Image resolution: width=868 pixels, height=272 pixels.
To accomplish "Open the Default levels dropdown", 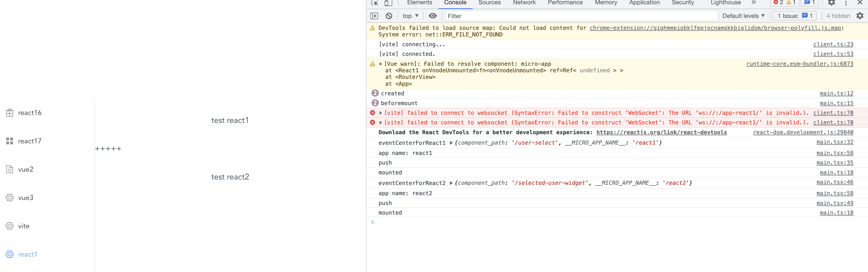I will point(743,16).
